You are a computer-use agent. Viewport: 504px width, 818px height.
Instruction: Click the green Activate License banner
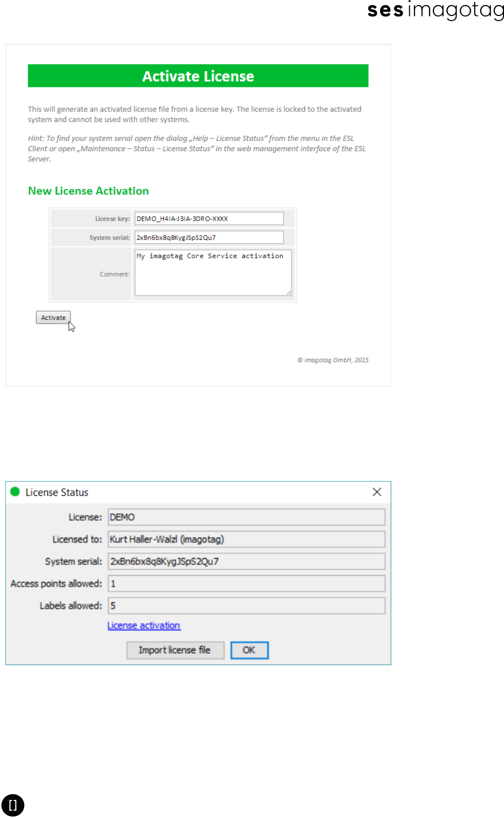(x=198, y=76)
